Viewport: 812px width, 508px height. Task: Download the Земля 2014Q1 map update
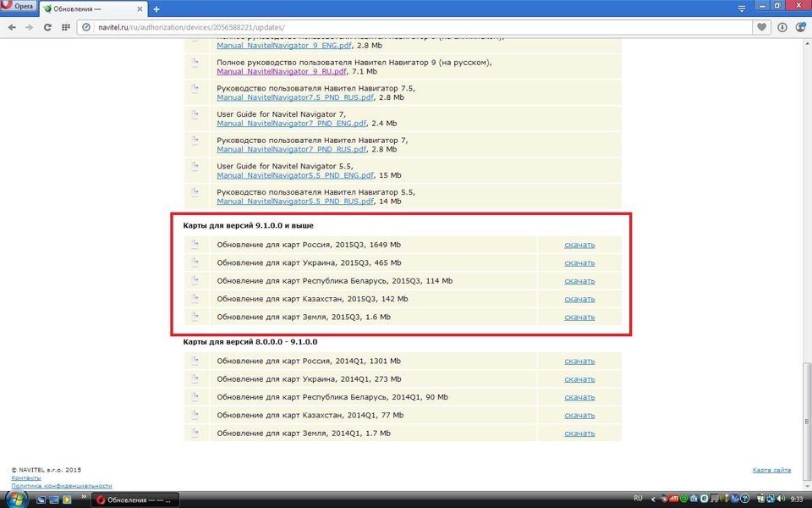[579, 433]
